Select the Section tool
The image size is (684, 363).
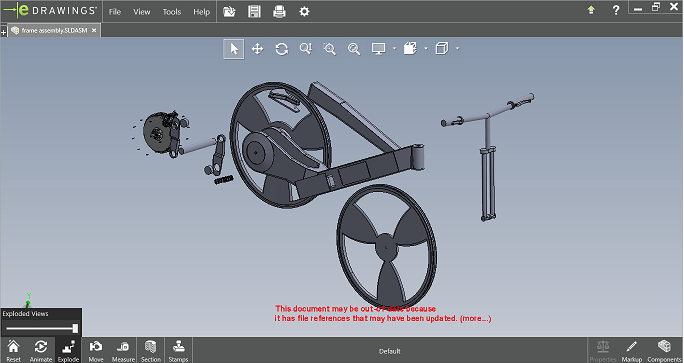(x=151, y=350)
